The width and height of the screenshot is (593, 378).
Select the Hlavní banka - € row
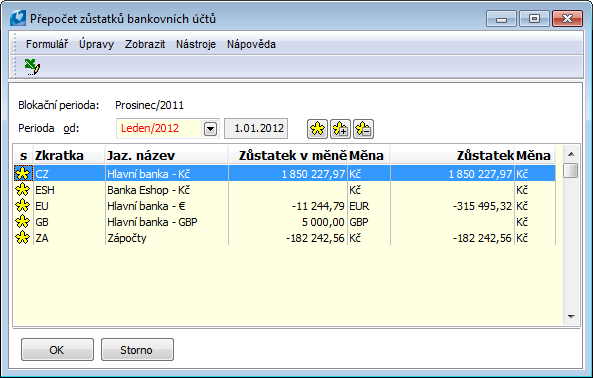[x=284, y=206]
